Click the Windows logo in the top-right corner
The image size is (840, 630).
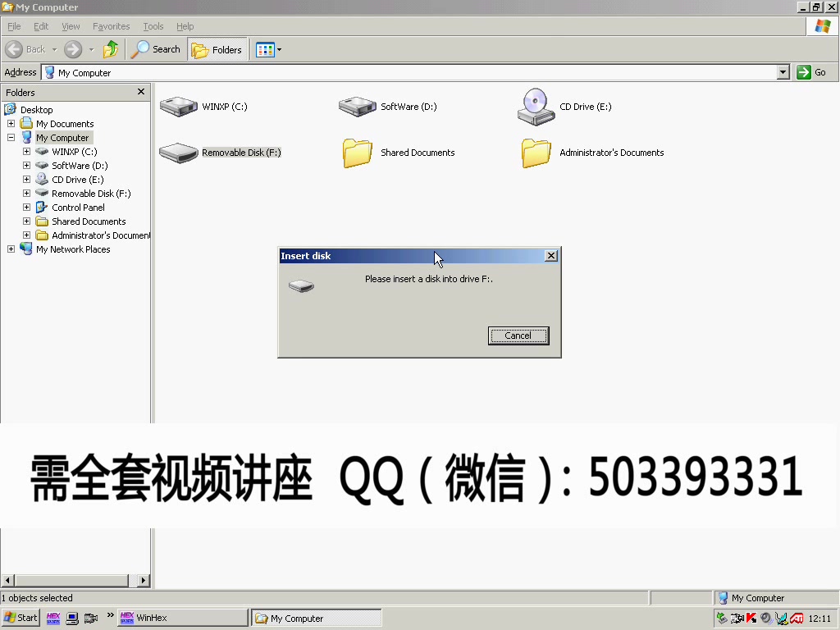pos(821,25)
